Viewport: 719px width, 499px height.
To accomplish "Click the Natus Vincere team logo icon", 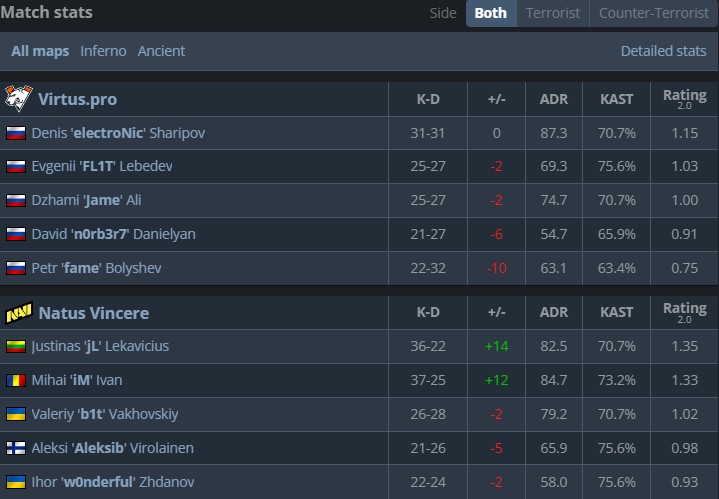I will click(x=18, y=313).
